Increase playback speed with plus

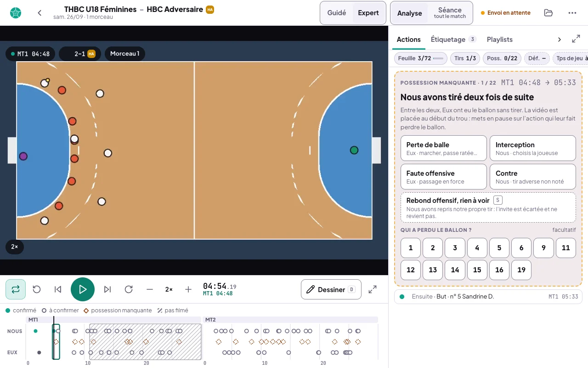[188, 289]
